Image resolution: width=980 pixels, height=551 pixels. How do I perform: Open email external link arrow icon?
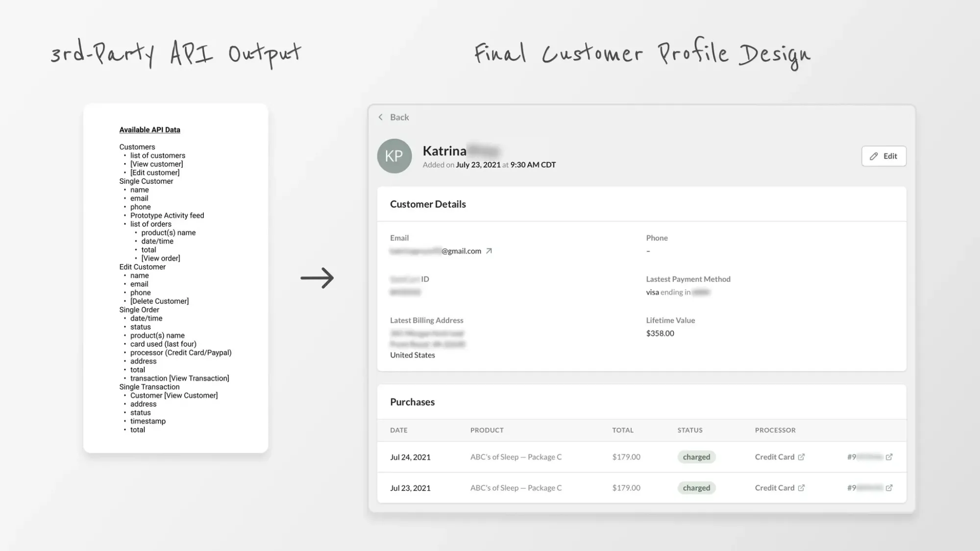[x=489, y=251]
